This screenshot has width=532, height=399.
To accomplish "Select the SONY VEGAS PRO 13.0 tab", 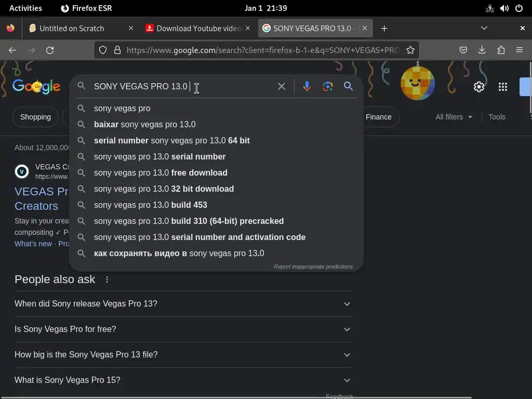I will pyautogui.click(x=315, y=28).
